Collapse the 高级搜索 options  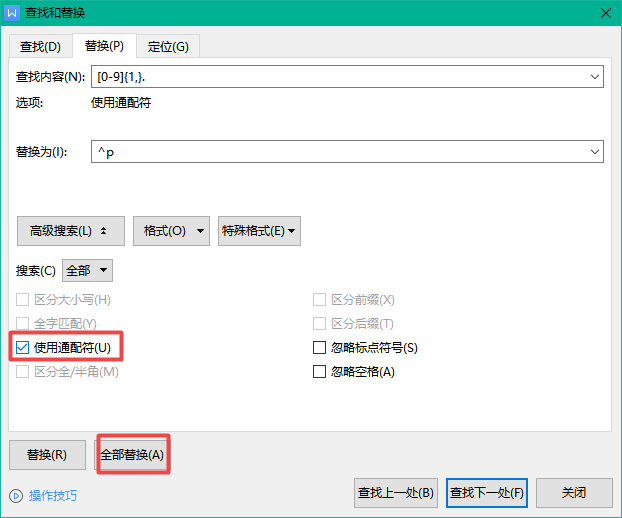coord(70,231)
